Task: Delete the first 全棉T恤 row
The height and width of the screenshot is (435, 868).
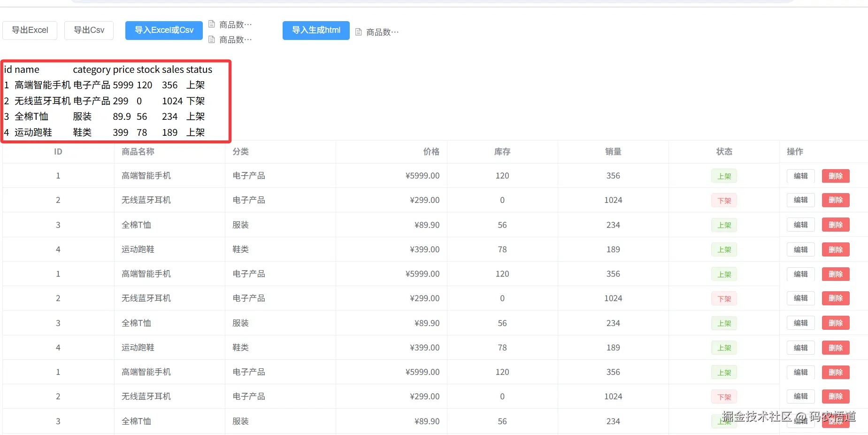Action: pos(836,225)
